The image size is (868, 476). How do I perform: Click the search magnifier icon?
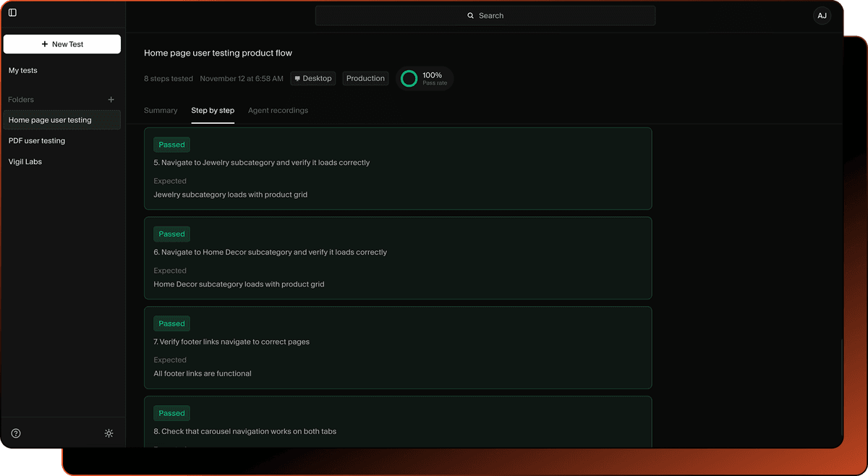coord(471,16)
